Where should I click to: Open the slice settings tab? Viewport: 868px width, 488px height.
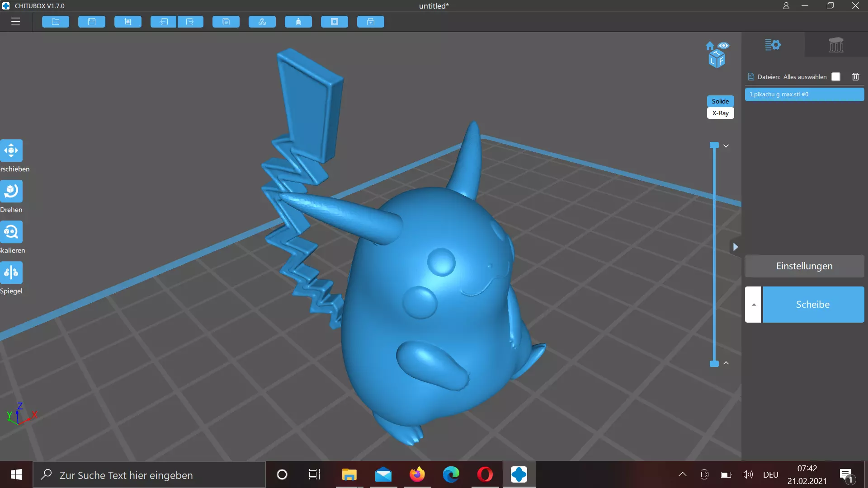point(773,45)
